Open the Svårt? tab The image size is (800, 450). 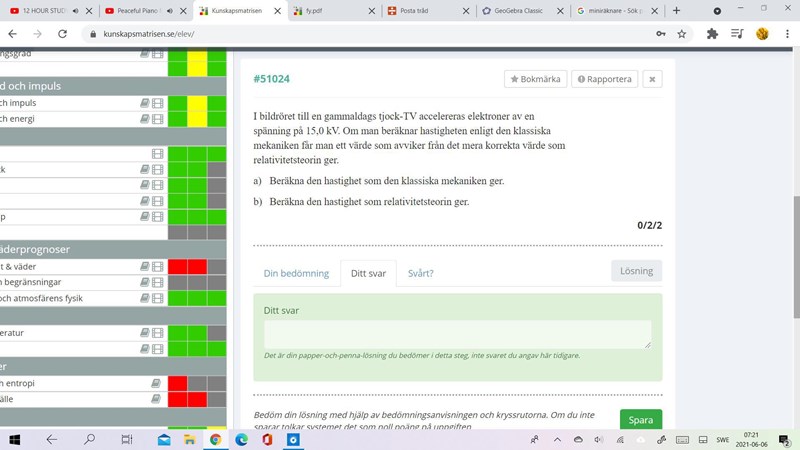(420, 273)
